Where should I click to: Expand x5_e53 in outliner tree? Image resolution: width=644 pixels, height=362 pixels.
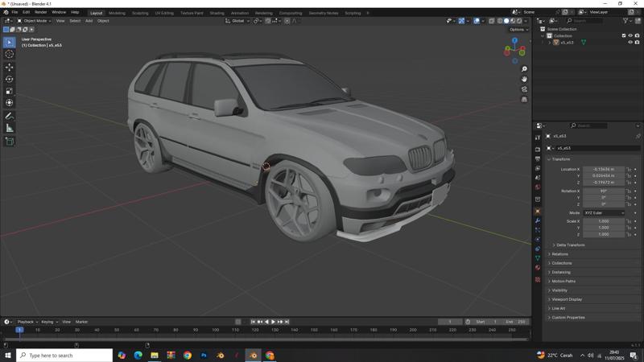tap(550, 43)
